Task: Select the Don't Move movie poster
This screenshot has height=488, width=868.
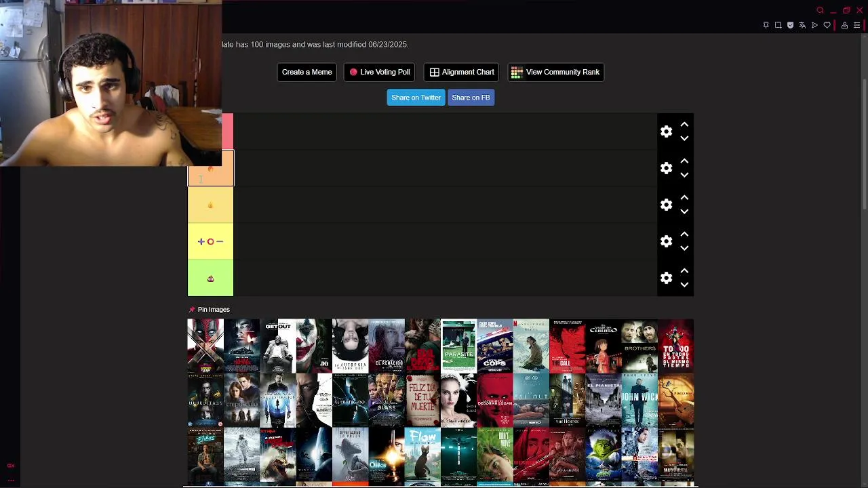Action: coord(495,455)
